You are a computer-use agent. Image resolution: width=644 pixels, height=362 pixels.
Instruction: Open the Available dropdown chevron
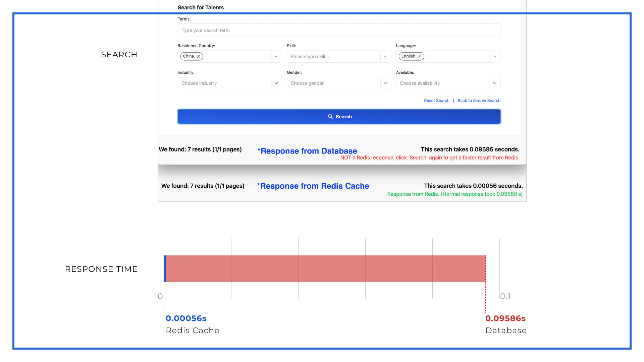pyautogui.click(x=494, y=83)
